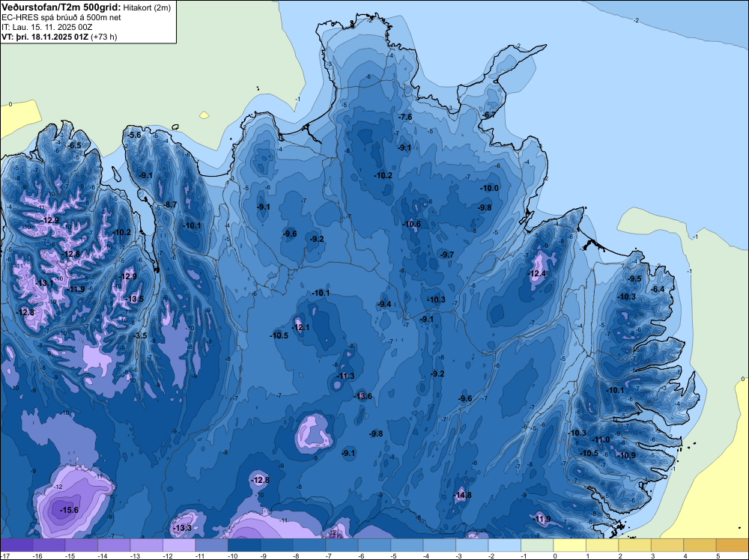The image size is (749, 560).
Task: Click the pale green legend block between -1 and 0
Action: tap(537, 545)
